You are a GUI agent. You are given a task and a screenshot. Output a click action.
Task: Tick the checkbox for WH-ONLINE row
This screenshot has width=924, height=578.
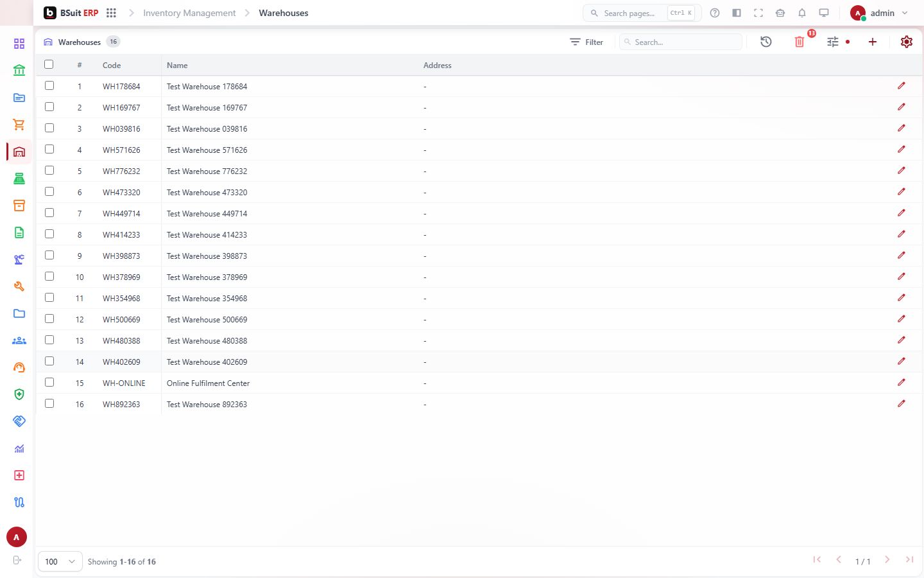(x=49, y=382)
